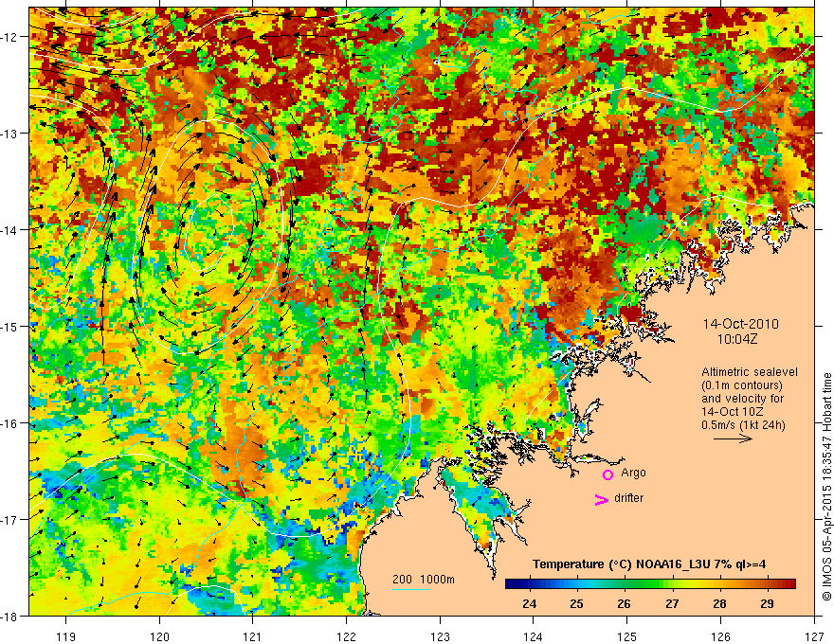Screen dimensions: 834x644
Task: Click latitude axis label -16
Action: click(x=9, y=423)
